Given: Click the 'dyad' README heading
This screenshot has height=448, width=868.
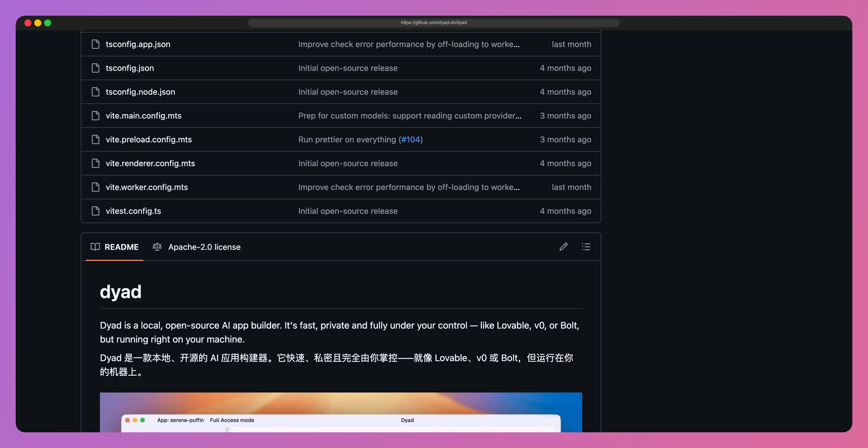Looking at the screenshot, I should click(121, 292).
